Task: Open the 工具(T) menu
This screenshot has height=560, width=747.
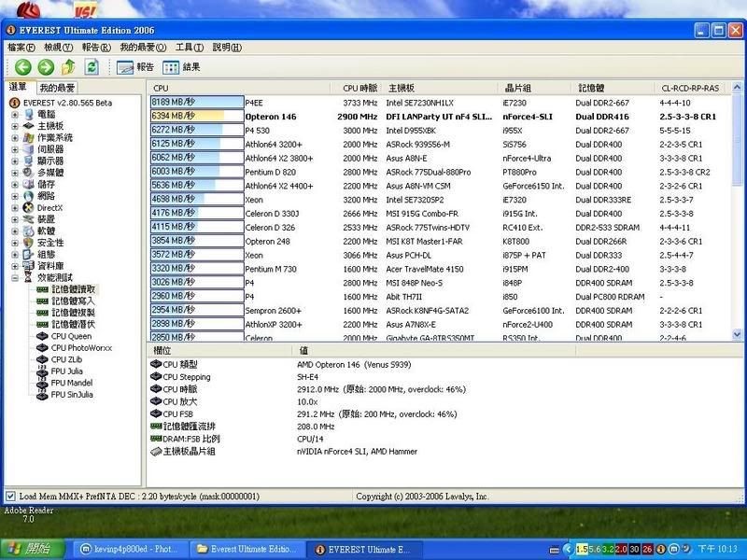Action: point(190,48)
